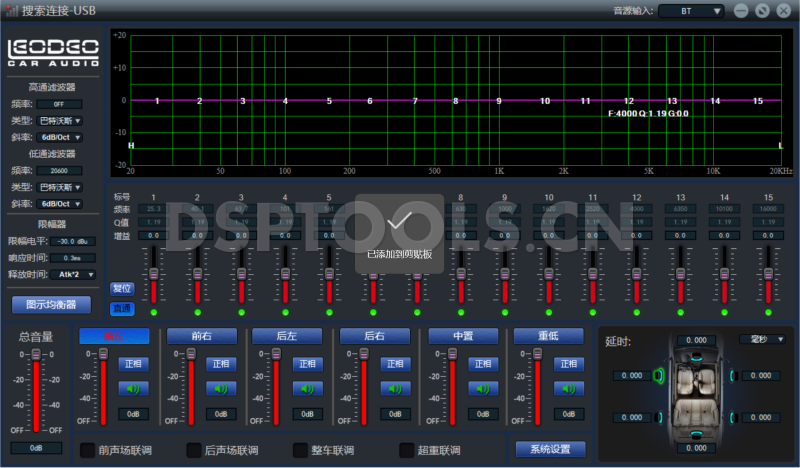Click the 后左 channel speaker mute icon
The height and width of the screenshot is (468, 800).
coord(308,389)
